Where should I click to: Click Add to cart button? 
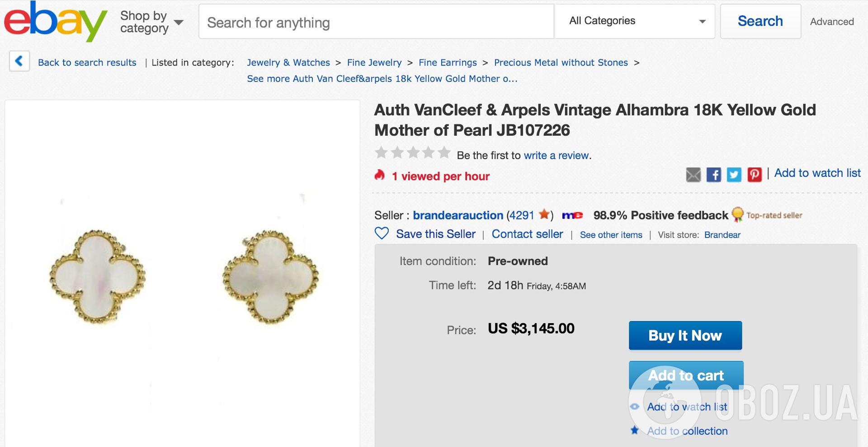685,375
